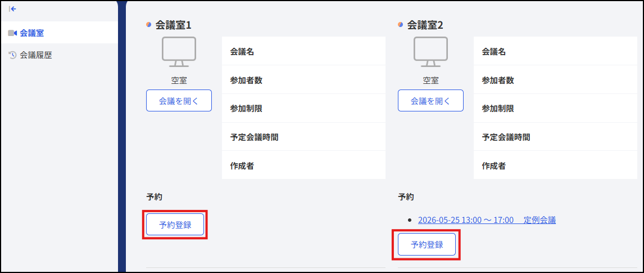Click the 会議室2 heading title
644x273 pixels.
(x=425, y=25)
